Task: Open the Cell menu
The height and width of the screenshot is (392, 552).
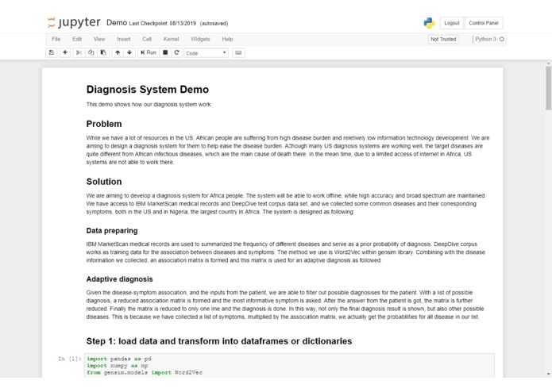Action: (x=147, y=39)
